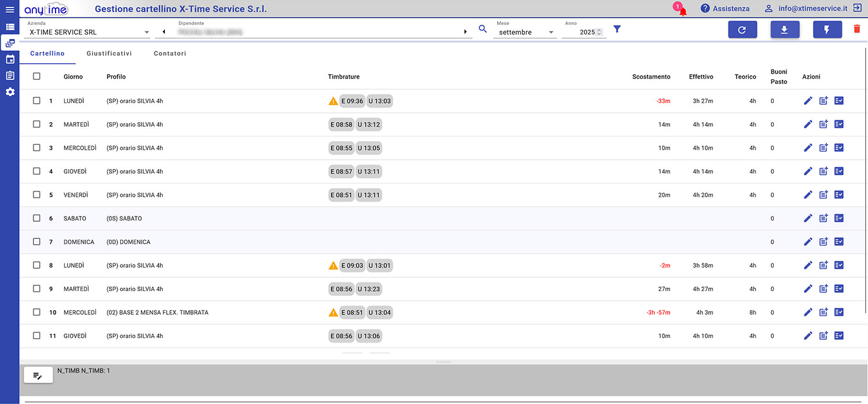Click the Assistenza help link

pos(724,9)
